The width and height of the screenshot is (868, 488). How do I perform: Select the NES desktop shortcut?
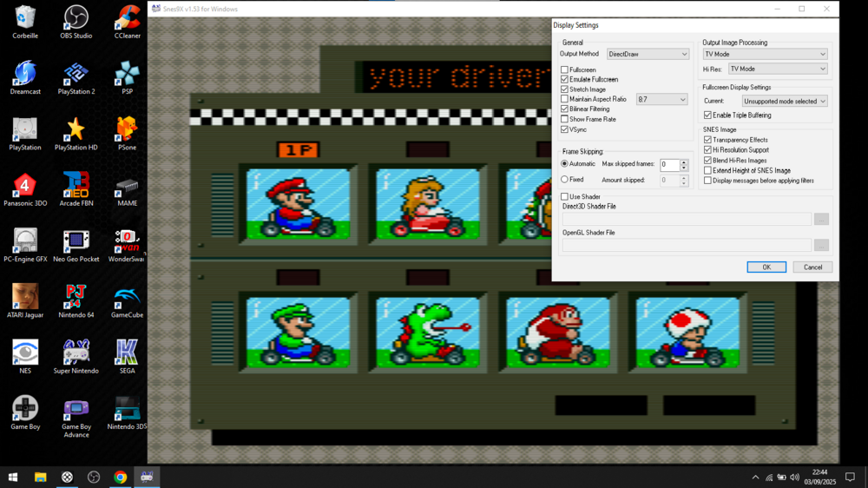(x=25, y=357)
